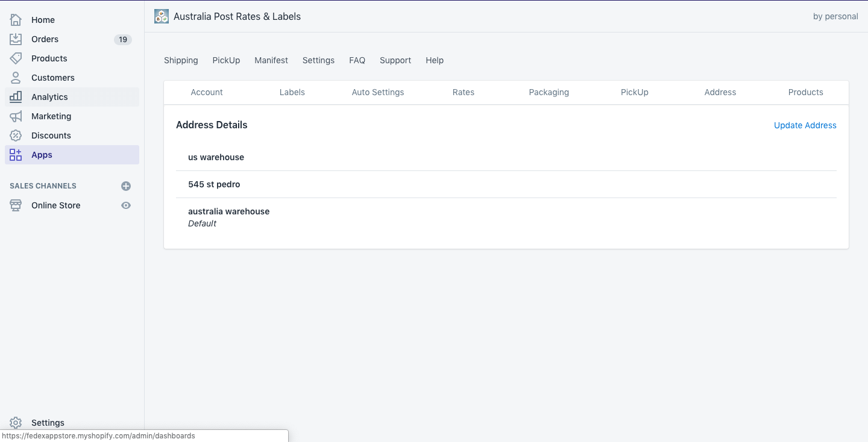
Task: Open Analytics dashboards
Action: (x=49, y=97)
